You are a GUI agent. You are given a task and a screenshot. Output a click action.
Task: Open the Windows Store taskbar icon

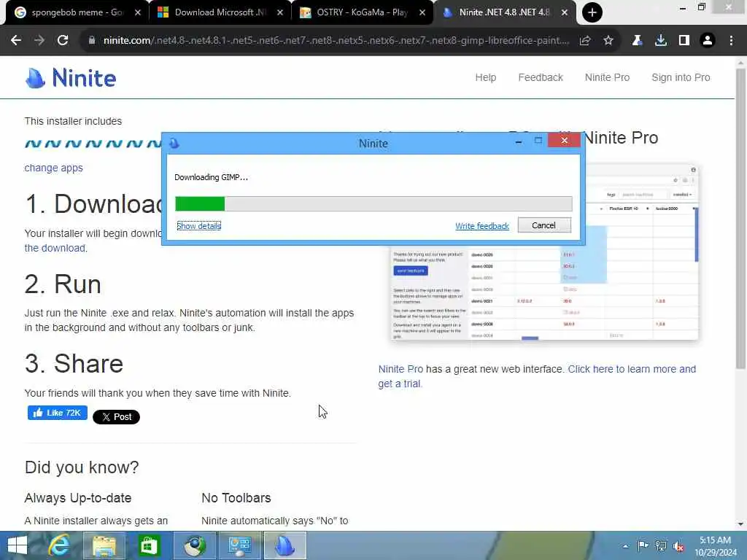coord(149,545)
